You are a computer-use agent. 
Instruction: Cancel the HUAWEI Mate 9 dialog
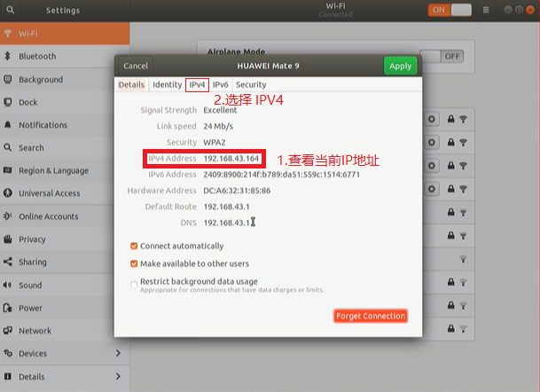pos(136,66)
